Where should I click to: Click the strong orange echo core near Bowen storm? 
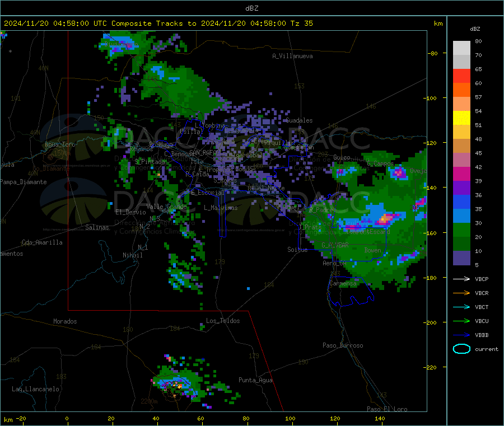[384, 219]
